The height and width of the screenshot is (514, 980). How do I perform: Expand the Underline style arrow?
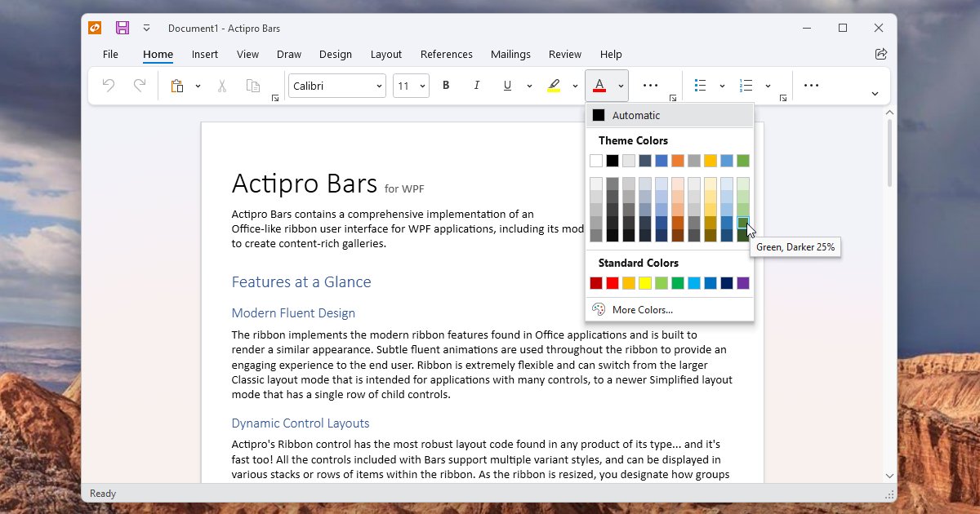529,86
